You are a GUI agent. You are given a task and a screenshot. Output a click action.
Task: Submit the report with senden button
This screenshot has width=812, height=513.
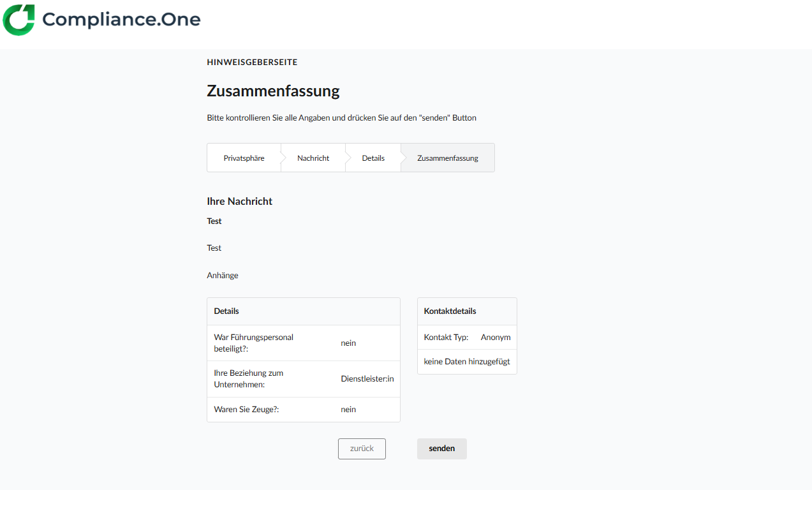[x=442, y=449]
